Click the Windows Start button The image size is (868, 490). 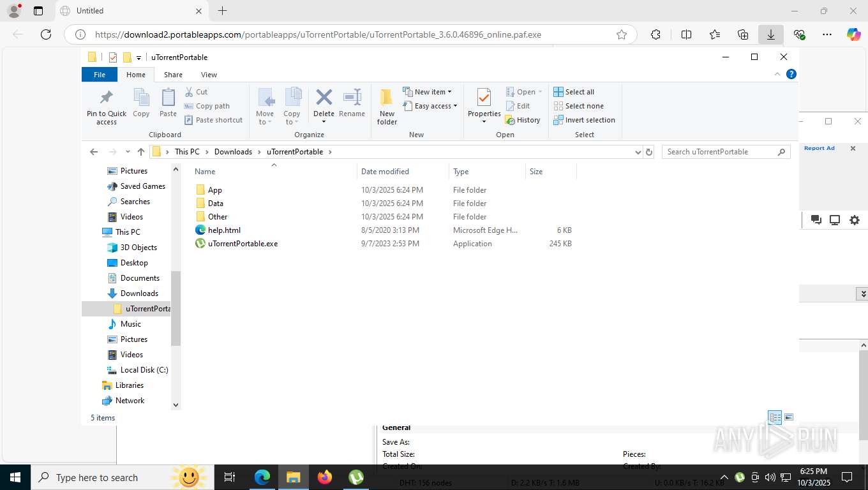tap(15, 477)
